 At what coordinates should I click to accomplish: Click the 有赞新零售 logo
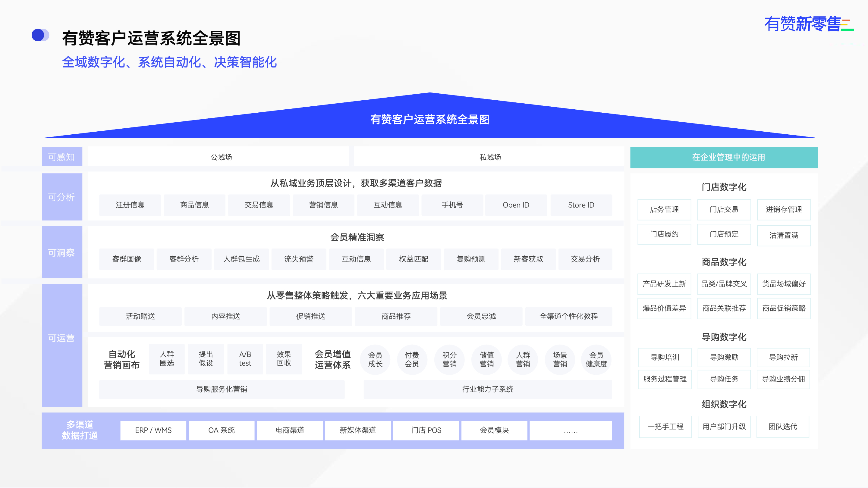click(808, 24)
